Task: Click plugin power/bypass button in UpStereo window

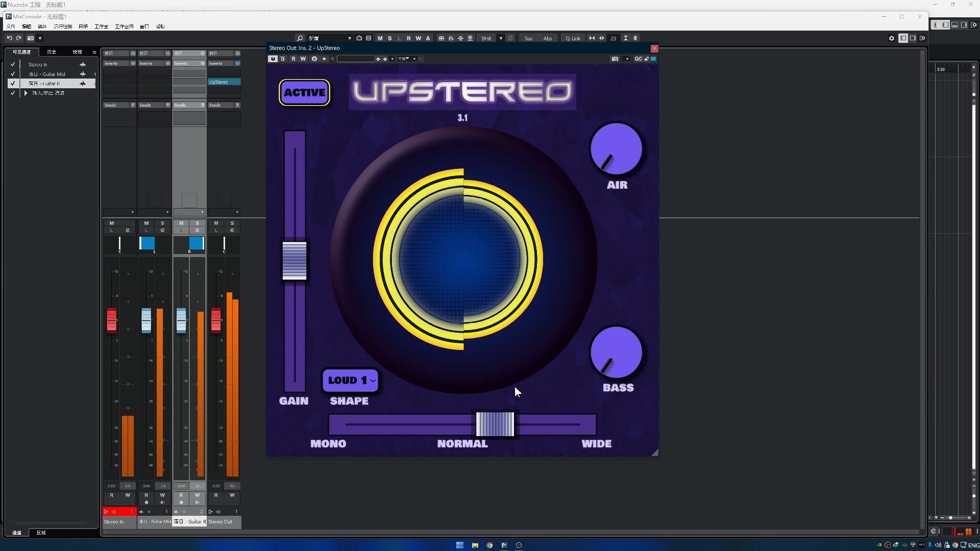Action: click(273, 59)
